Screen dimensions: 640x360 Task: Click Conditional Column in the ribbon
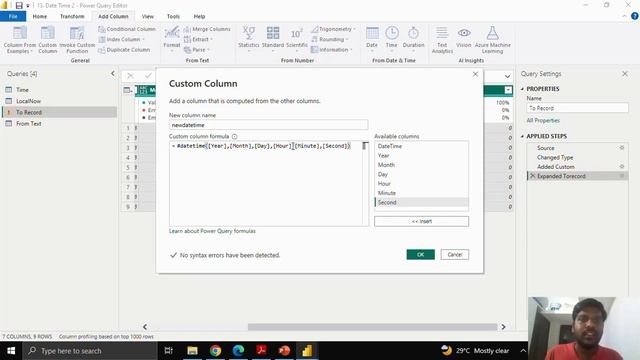tap(127, 29)
